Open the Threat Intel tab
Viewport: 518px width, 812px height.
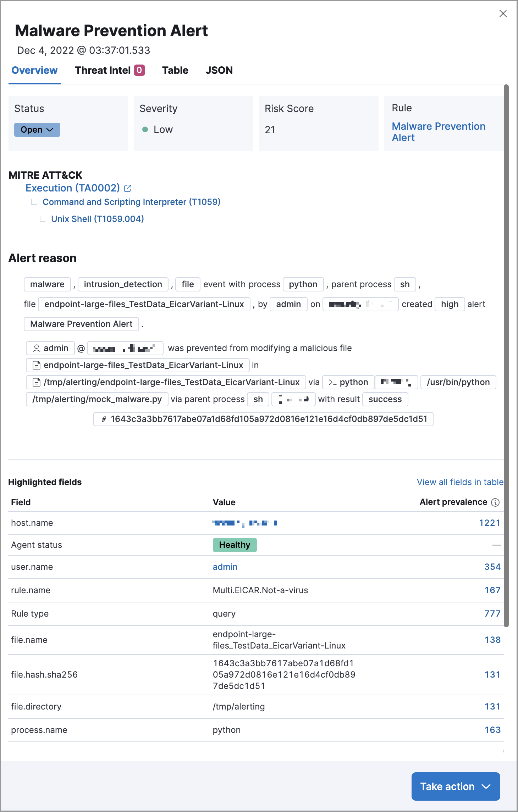coord(103,70)
